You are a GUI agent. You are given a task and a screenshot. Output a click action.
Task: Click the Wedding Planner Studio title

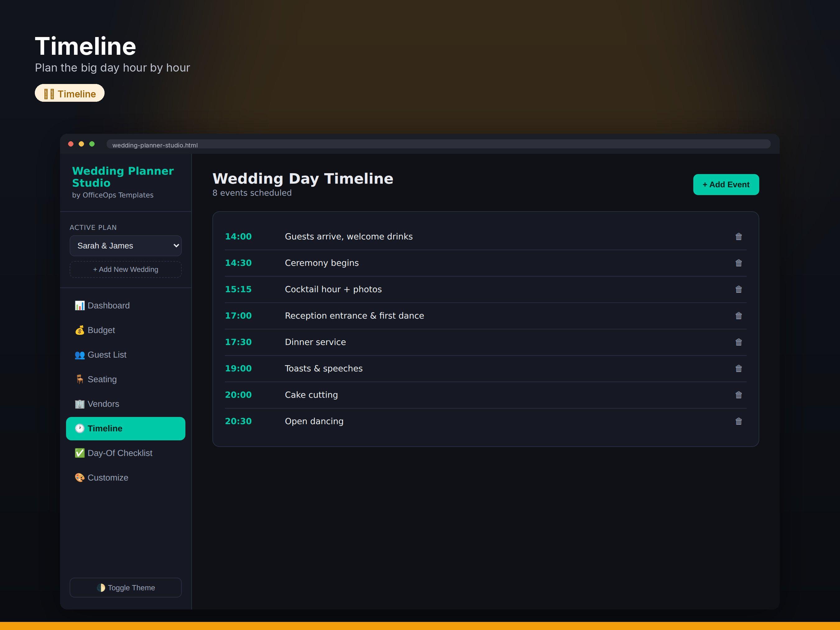123,177
